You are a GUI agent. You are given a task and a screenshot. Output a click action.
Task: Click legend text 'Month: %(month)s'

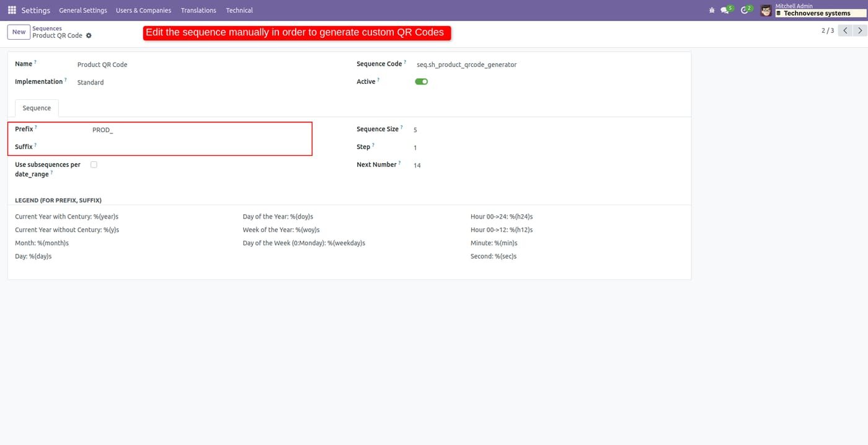click(x=42, y=243)
